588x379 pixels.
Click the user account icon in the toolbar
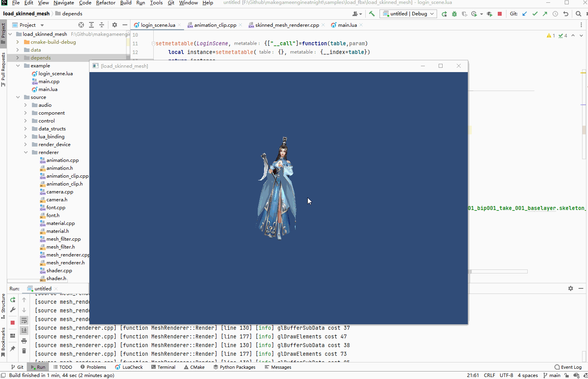[x=357, y=14]
